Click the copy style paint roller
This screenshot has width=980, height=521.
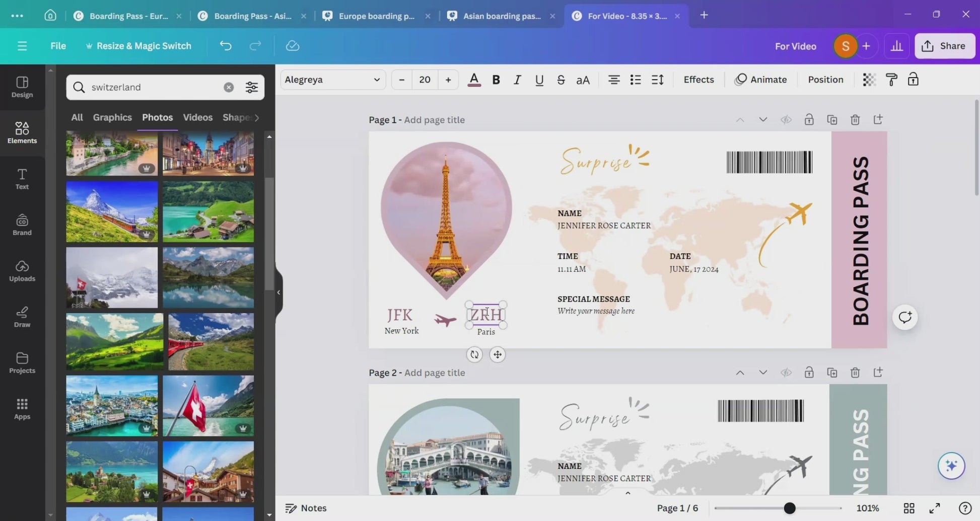coord(891,80)
